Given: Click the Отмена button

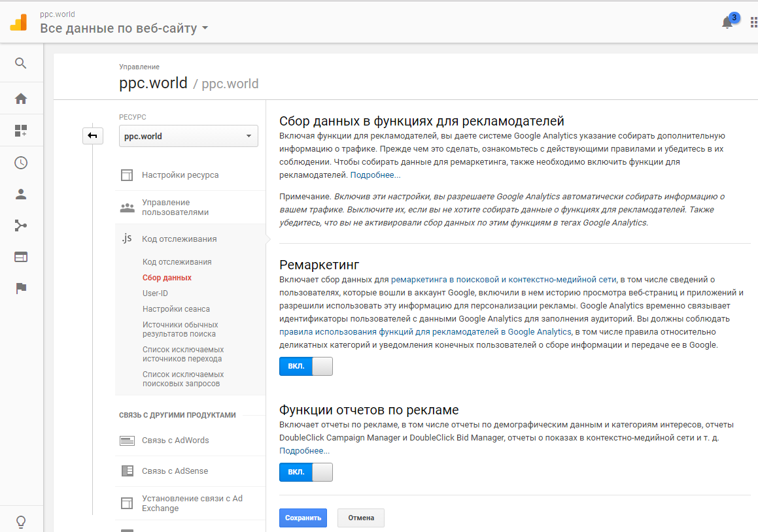Looking at the screenshot, I should click(361, 518).
